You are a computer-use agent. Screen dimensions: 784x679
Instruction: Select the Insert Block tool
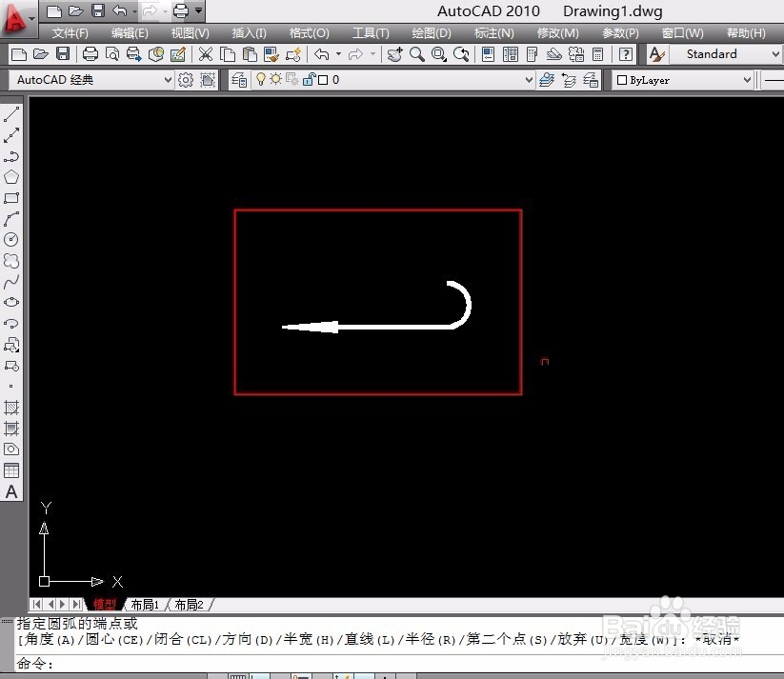point(11,345)
